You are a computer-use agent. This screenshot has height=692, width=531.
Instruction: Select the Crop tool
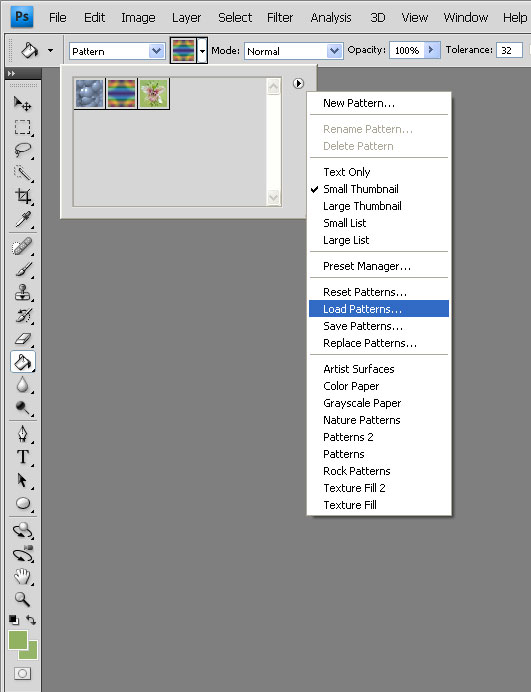[23, 196]
